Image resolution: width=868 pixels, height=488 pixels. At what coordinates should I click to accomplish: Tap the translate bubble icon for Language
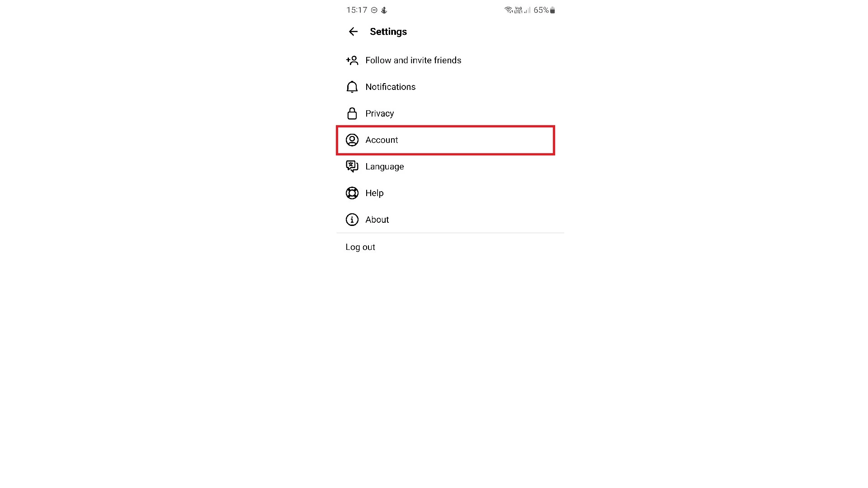pyautogui.click(x=352, y=166)
